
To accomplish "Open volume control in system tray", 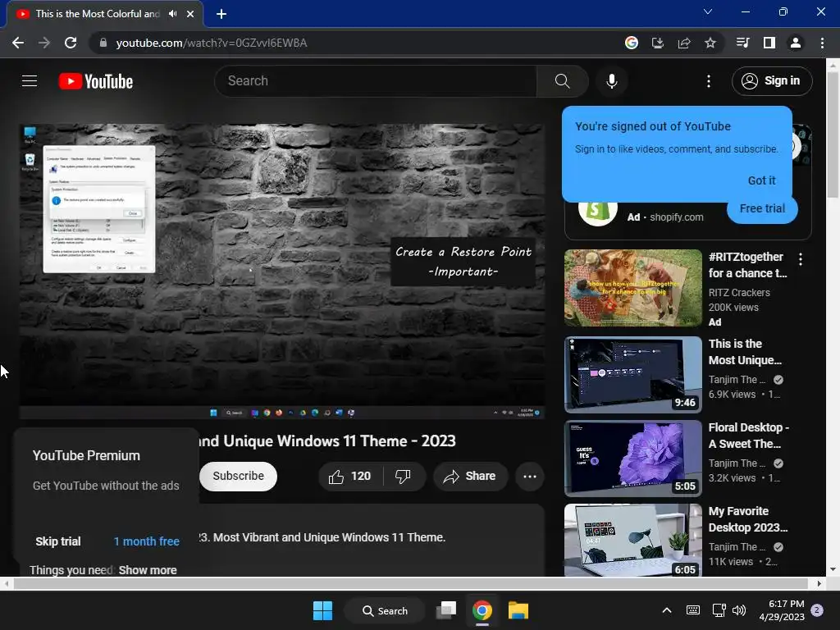I will coord(739,610).
